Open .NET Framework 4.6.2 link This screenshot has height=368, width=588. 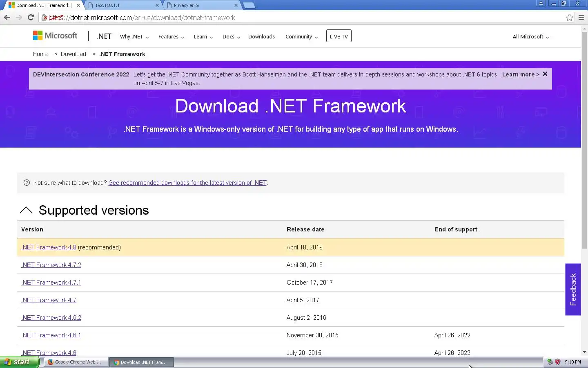tap(51, 318)
